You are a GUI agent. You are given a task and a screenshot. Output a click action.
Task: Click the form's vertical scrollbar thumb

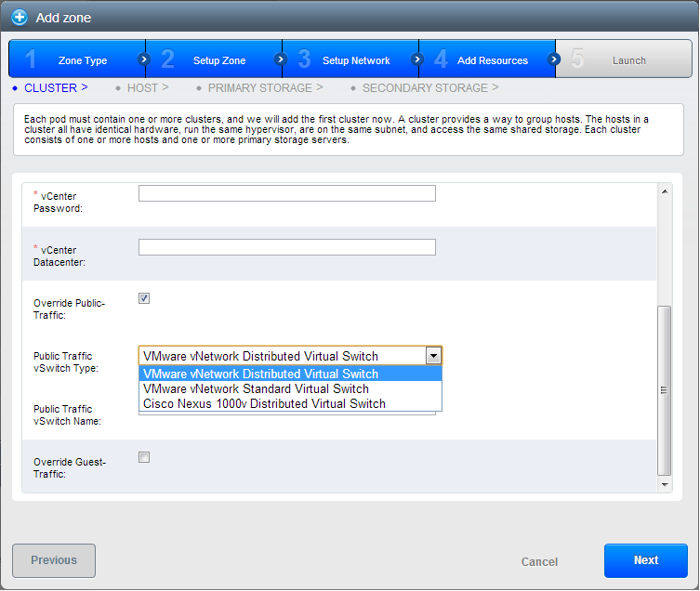[664, 390]
